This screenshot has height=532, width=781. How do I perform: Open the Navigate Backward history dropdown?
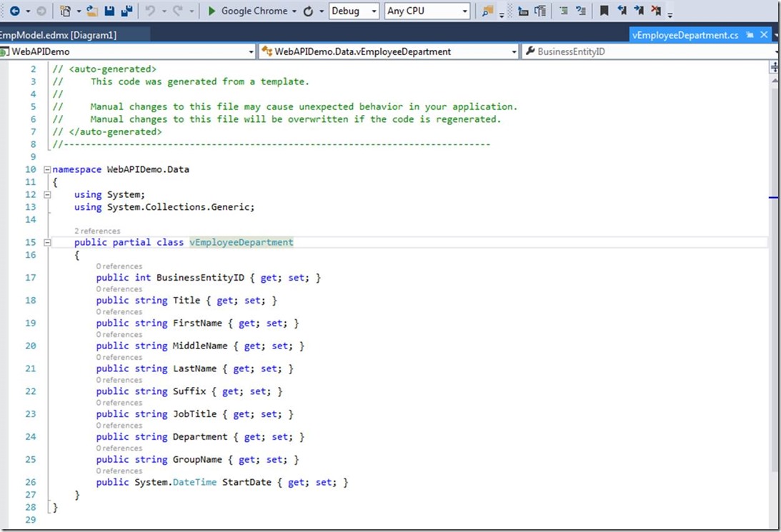pyautogui.click(x=28, y=11)
